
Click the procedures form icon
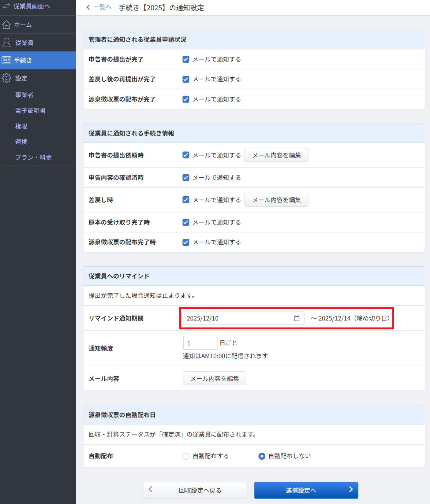click(x=7, y=60)
